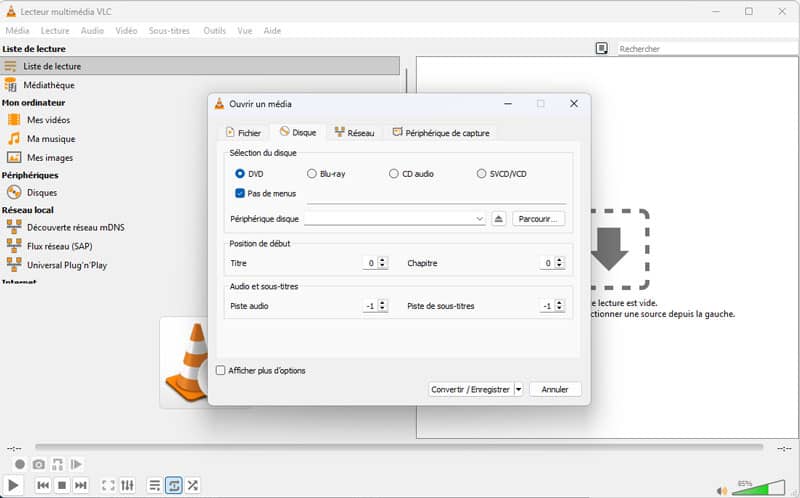
Task: Enable Afficher plus d'options checkbox
Action: click(x=221, y=370)
